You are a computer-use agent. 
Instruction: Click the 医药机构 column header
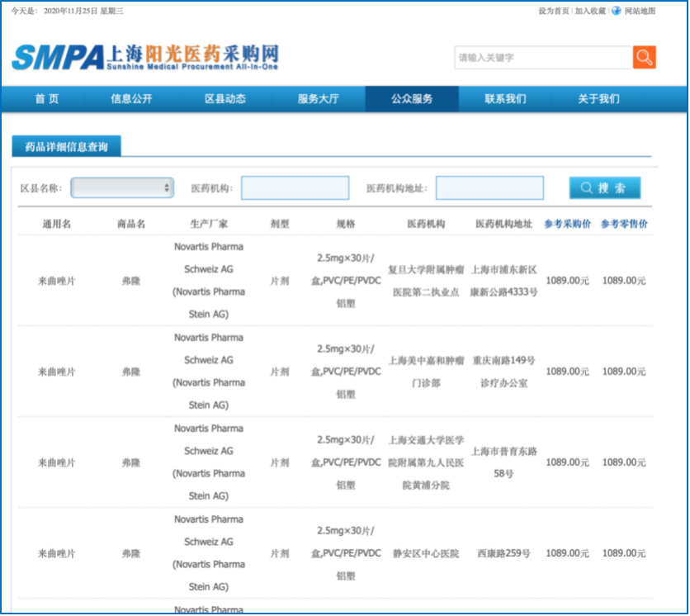(x=426, y=224)
